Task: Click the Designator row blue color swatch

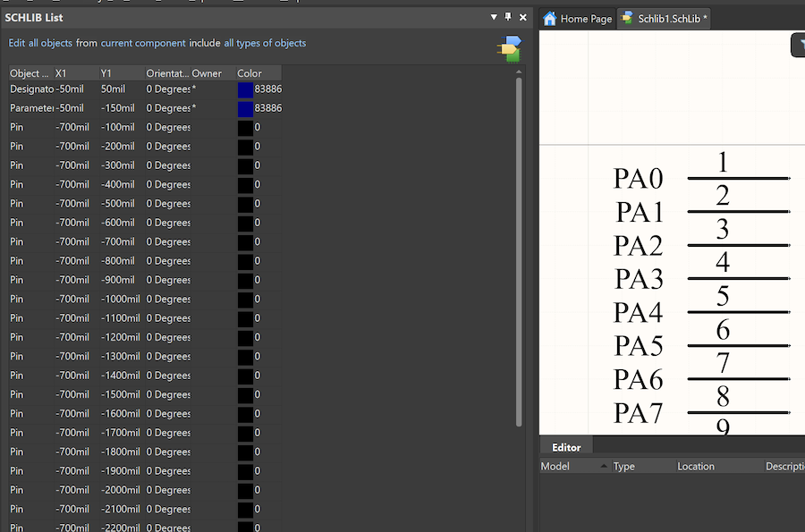Action: point(245,89)
